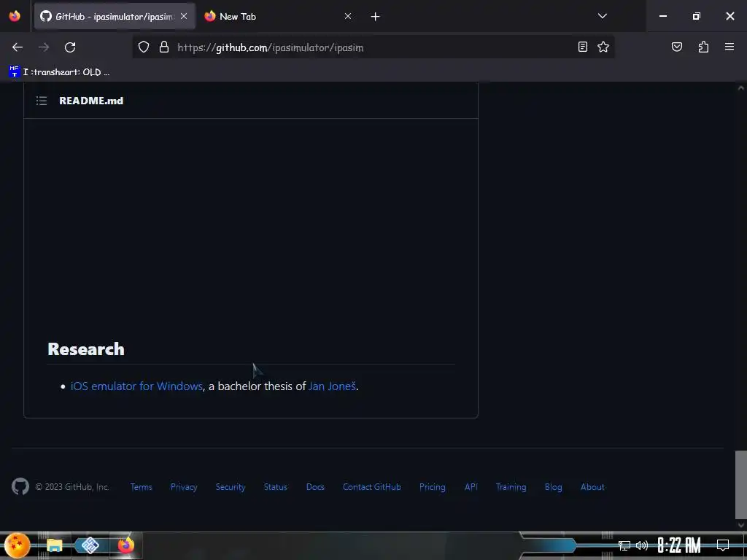The image size is (747, 560).
Task: Open the Blog footer link
Action: tap(553, 486)
